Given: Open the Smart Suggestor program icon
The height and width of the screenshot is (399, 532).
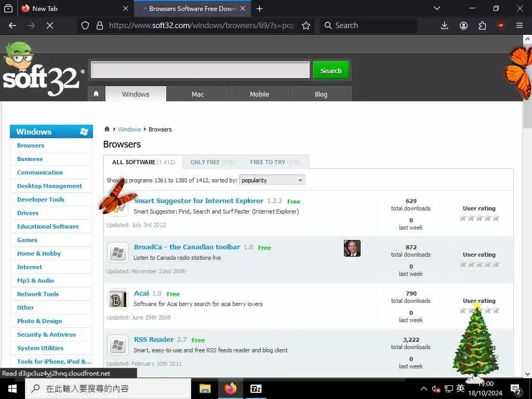Looking at the screenshot, I should click(x=118, y=206).
